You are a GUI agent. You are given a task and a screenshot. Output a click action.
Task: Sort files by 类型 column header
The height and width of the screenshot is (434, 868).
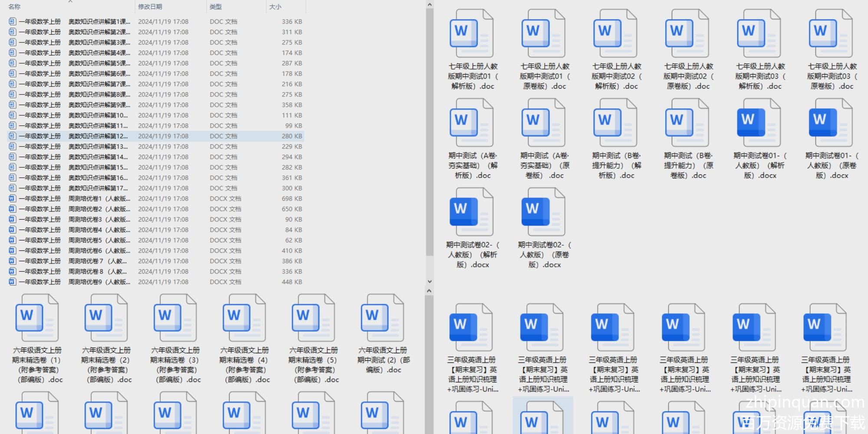(x=216, y=7)
